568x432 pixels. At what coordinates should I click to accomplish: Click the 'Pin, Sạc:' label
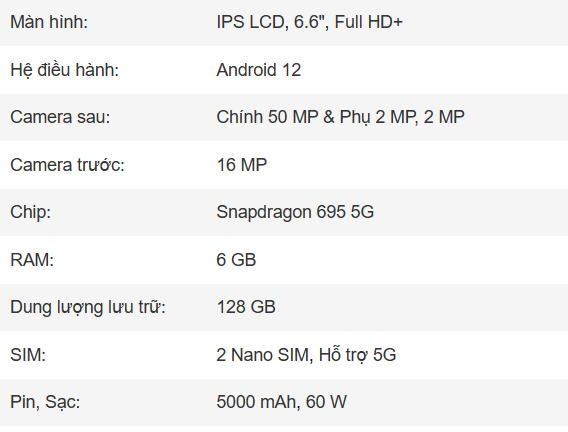click(x=45, y=402)
